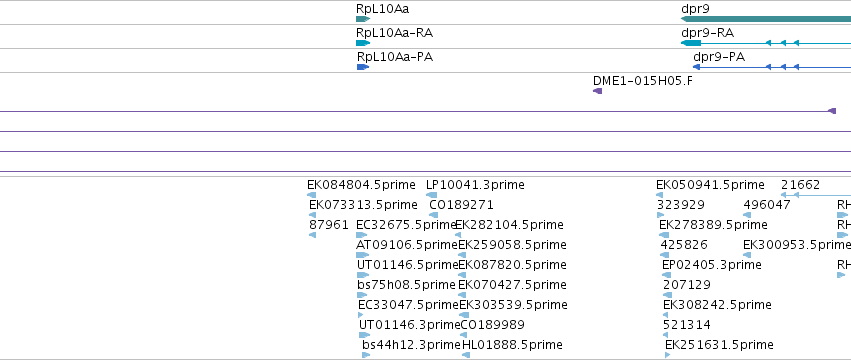851x360 pixels.
Task: Open the bs75h08.5prime EST label
Action: click(406, 285)
